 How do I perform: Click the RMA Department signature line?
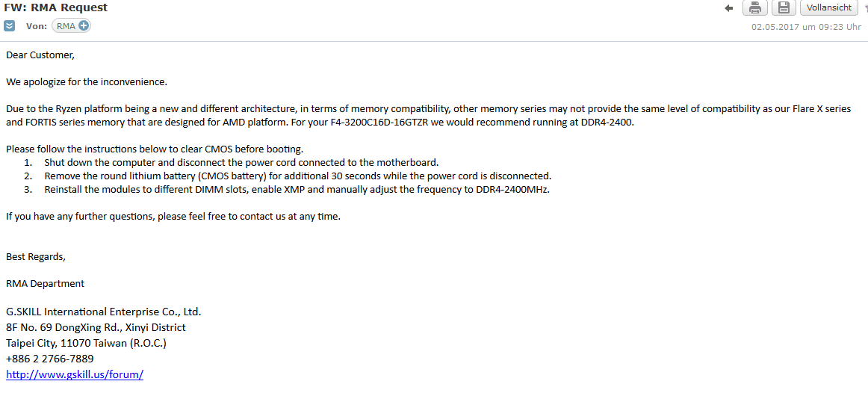tap(46, 283)
